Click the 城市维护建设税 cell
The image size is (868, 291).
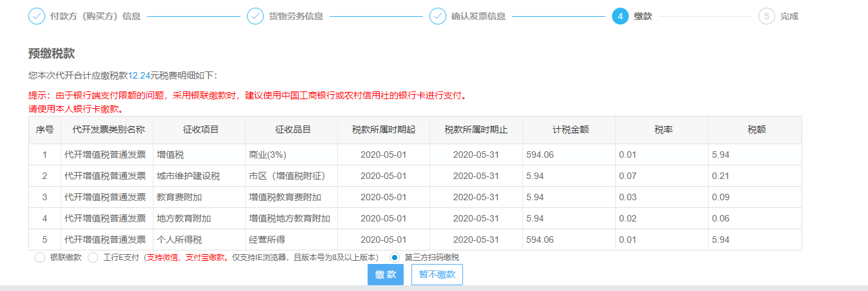tap(199, 176)
